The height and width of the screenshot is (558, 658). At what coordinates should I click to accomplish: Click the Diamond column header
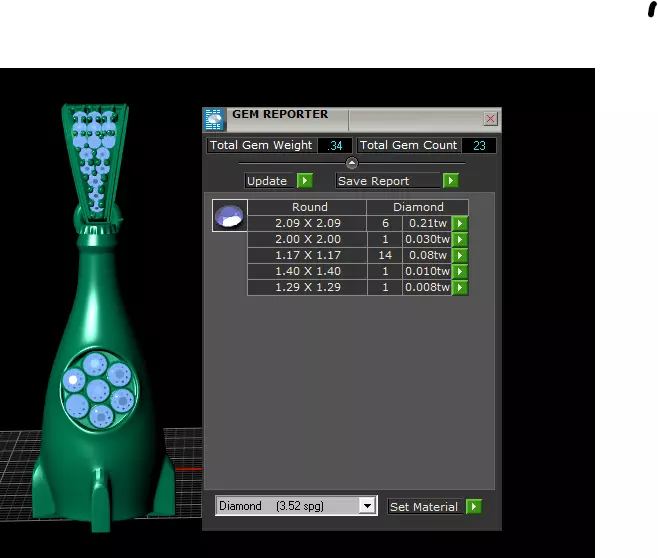(418, 207)
